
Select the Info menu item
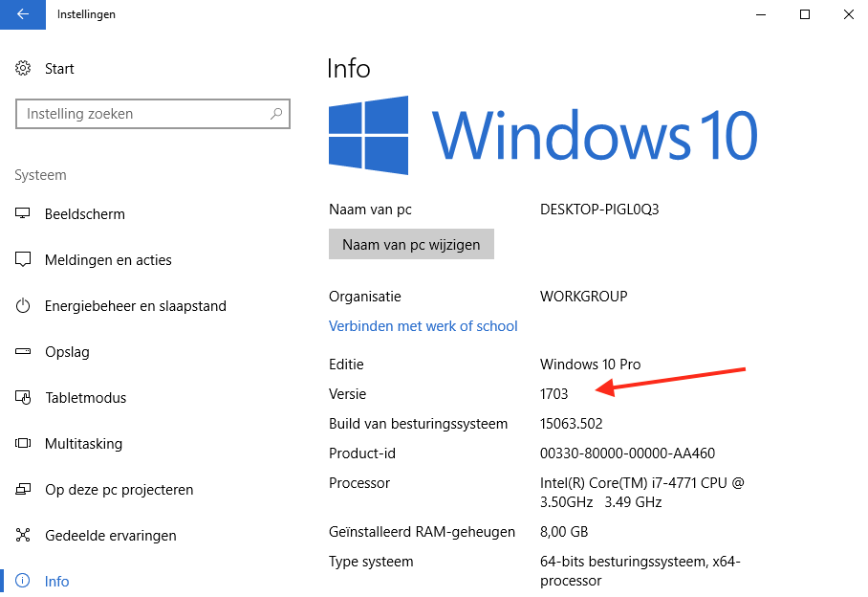coord(56,582)
